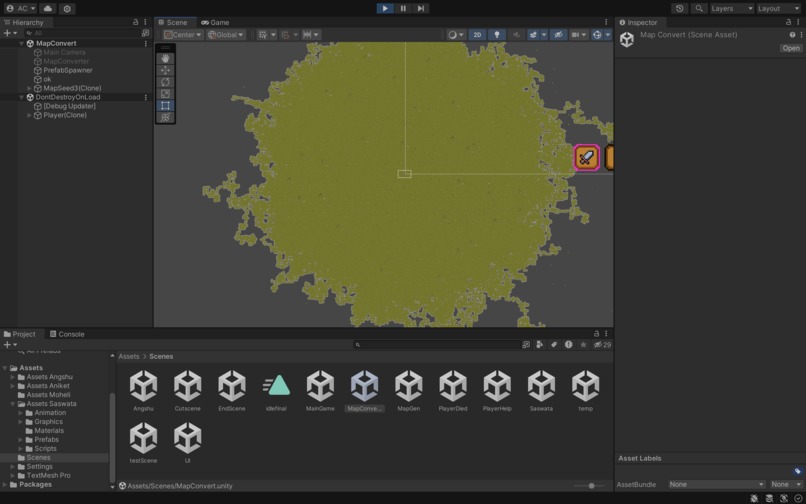The height and width of the screenshot is (504, 806).
Task: Open the Global handle rotation dropdown
Action: coord(225,34)
